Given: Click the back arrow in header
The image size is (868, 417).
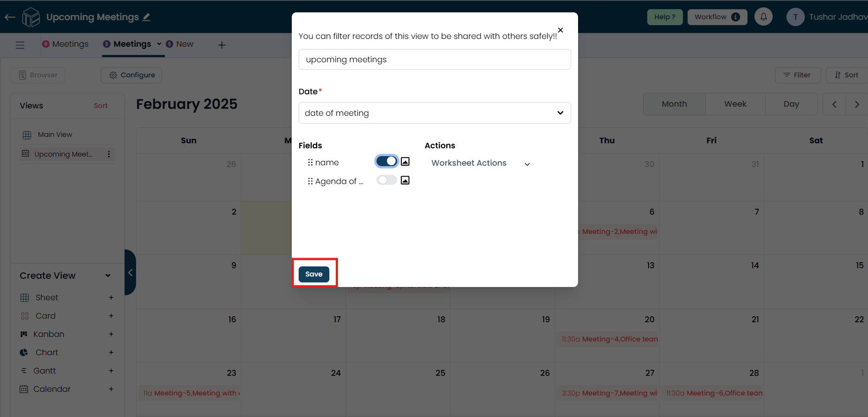Looking at the screenshot, I should [x=10, y=17].
